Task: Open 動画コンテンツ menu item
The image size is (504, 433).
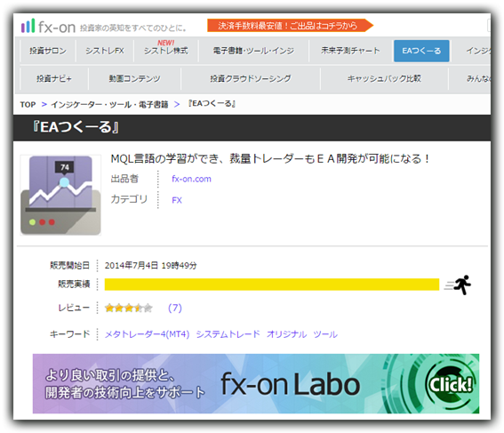Action: coord(134,78)
